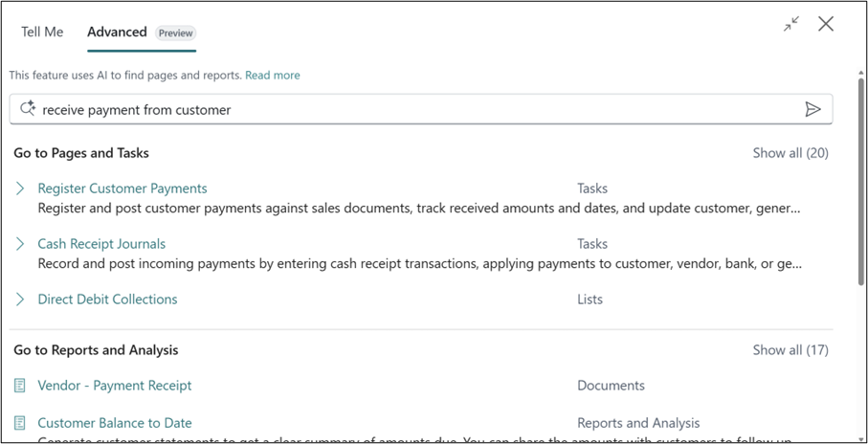Click the Vendor - Payment Receipt report icon
This screenshot has width=868, height=444.
tap(20, 386)
